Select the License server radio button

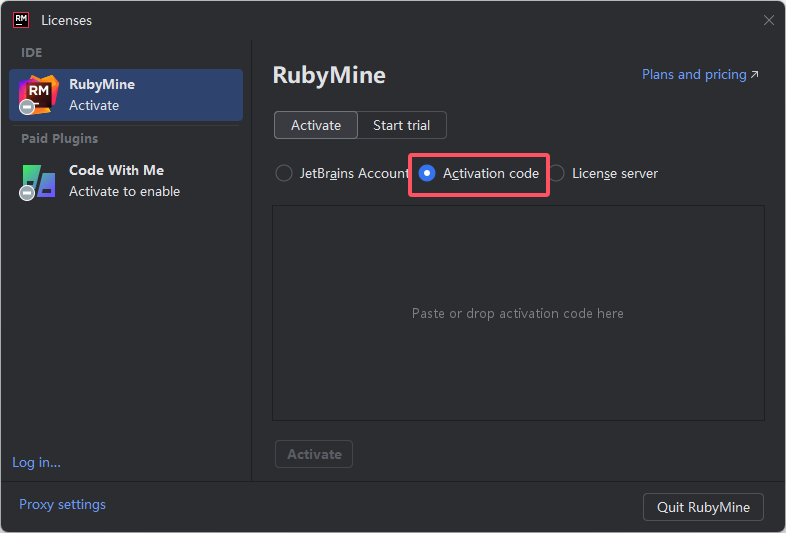point(556,173)
